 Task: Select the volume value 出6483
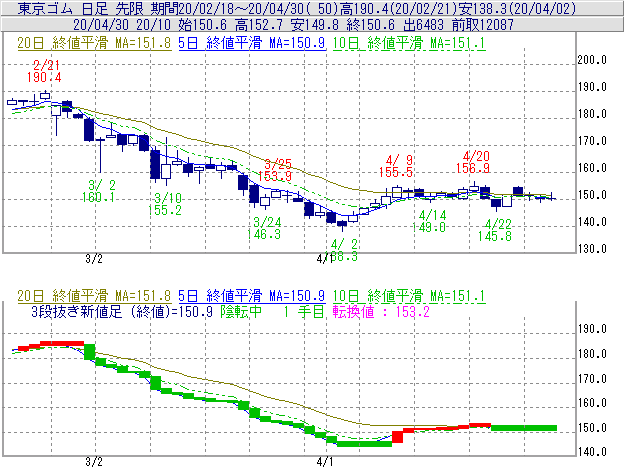423,25
